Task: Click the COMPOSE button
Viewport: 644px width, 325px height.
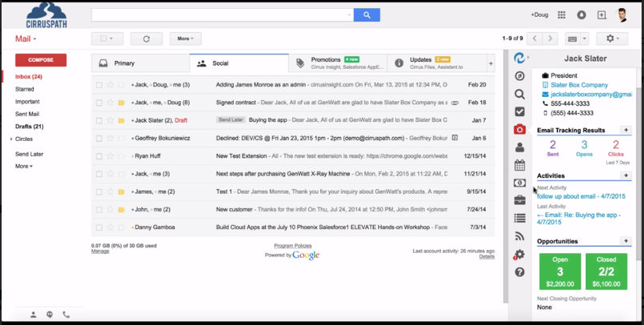Action: [x=41, y=60]
